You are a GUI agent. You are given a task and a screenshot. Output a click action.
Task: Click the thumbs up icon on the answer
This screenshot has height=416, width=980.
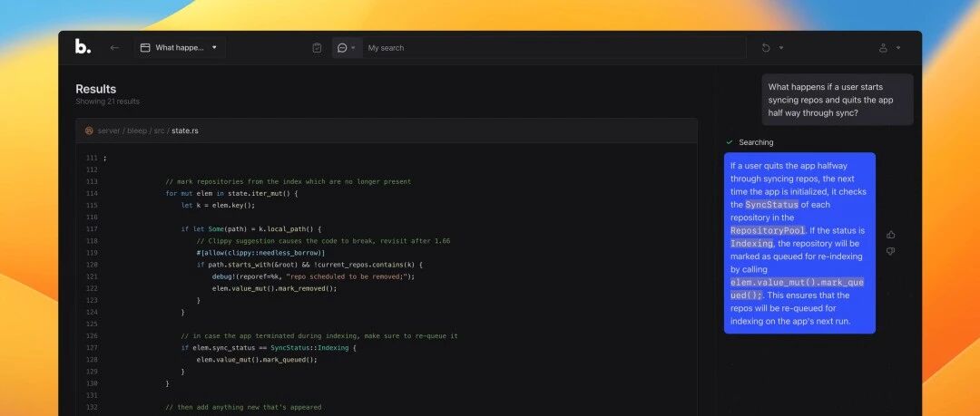(x=891, y=235)
